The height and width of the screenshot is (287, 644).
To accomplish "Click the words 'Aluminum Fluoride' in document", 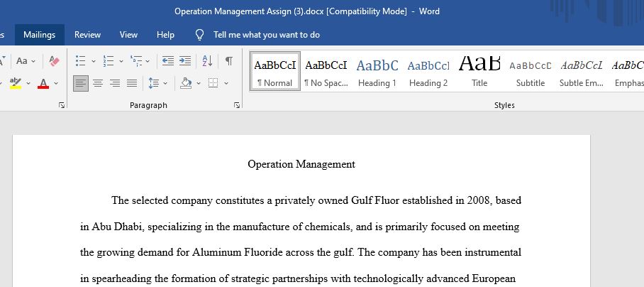I will click(x=238, y=252).
